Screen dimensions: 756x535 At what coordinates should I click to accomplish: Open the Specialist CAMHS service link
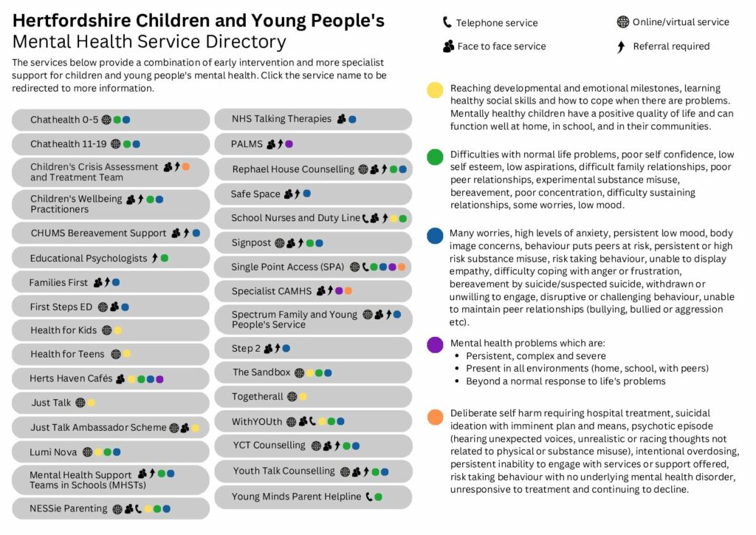(272, 291)
